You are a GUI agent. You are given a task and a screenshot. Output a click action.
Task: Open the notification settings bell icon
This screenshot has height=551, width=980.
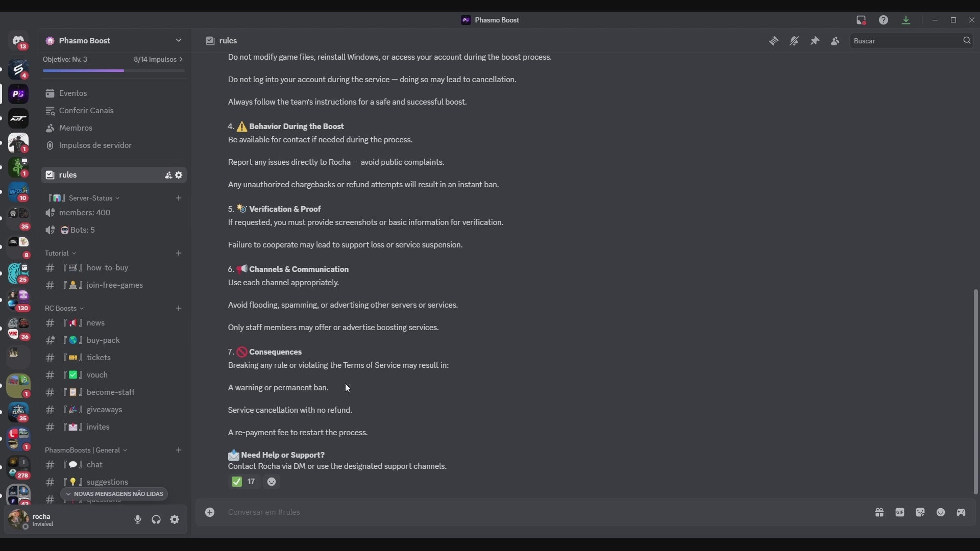pos(794,41)
